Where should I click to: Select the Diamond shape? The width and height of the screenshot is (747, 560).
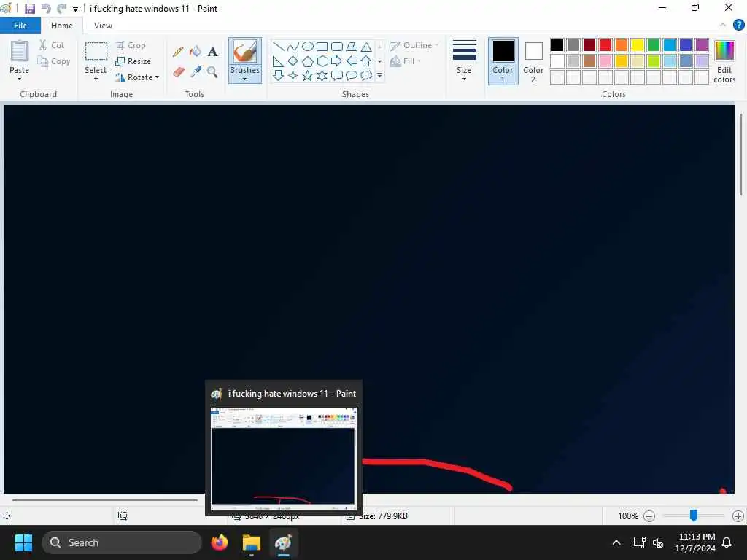(293, 61)
